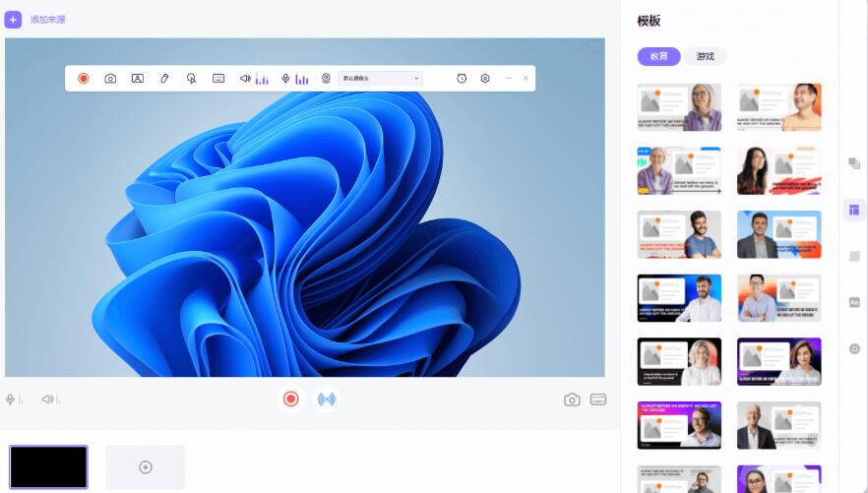This screenshot has height=493, width=868.
Task: Click the large red record button below the preview
Action: click(x=290, y=399)
